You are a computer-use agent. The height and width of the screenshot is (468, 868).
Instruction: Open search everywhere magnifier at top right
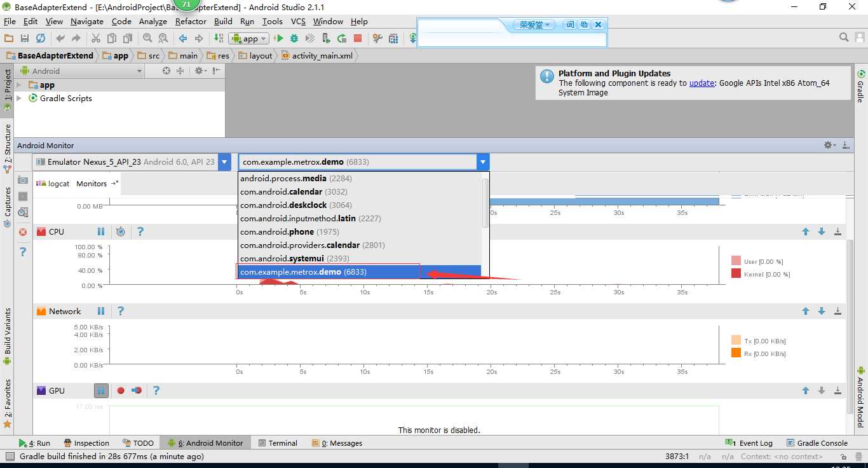click(844, 38)
